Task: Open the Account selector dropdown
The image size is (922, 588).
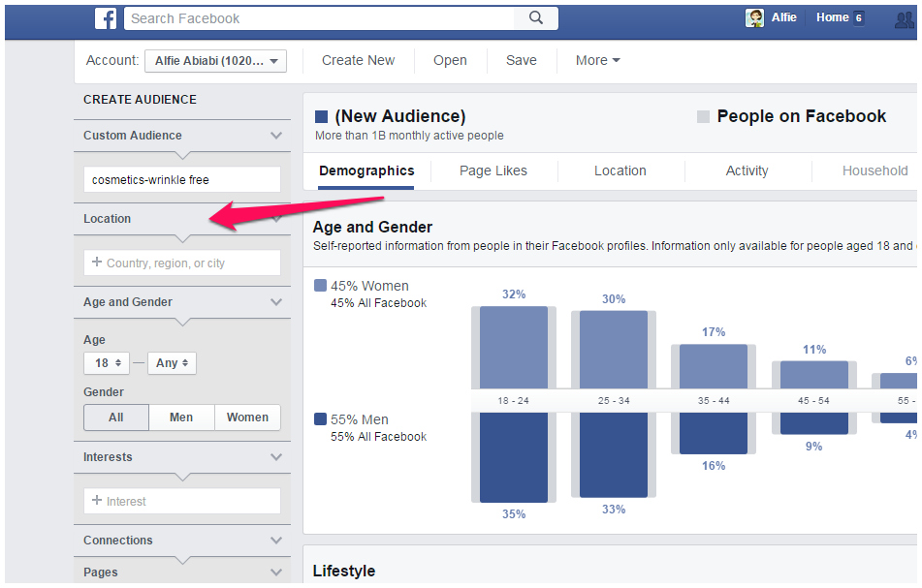Action: point(215,61)
